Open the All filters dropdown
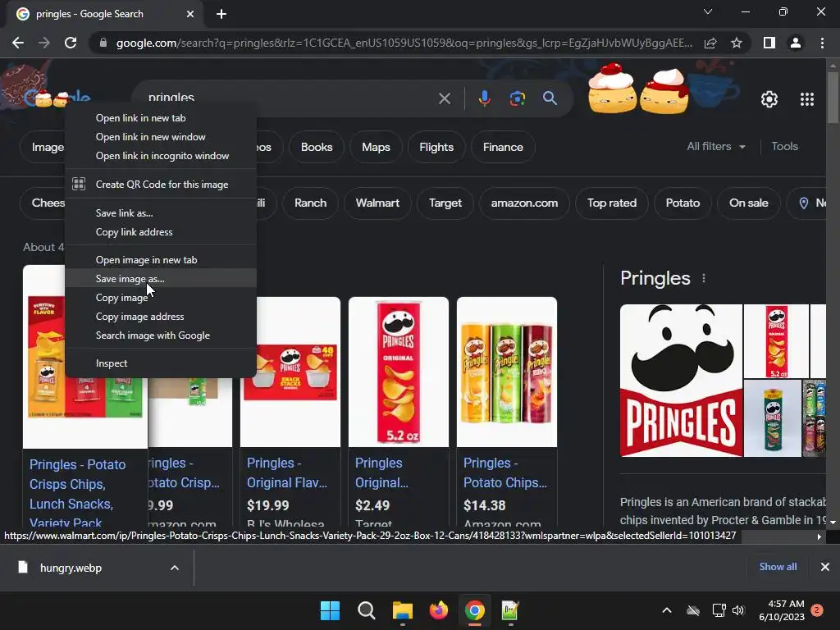This screenshot has width=840, height=630. point(716,146)
